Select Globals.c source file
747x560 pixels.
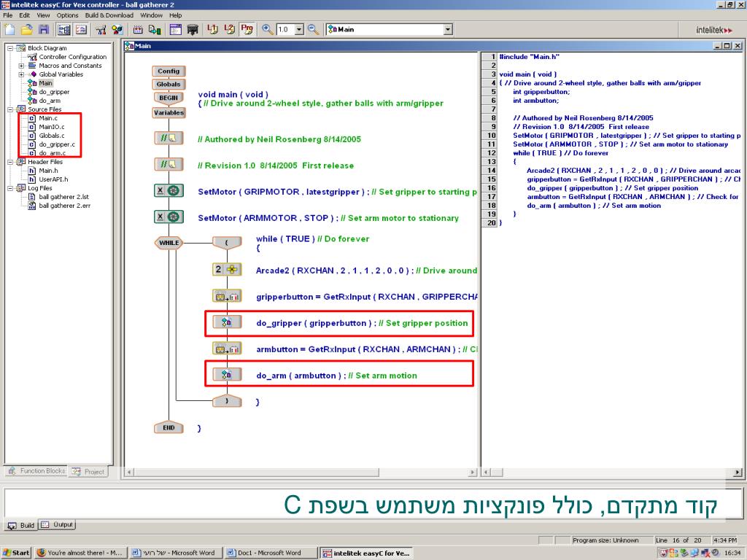click(x=52, y=136)
